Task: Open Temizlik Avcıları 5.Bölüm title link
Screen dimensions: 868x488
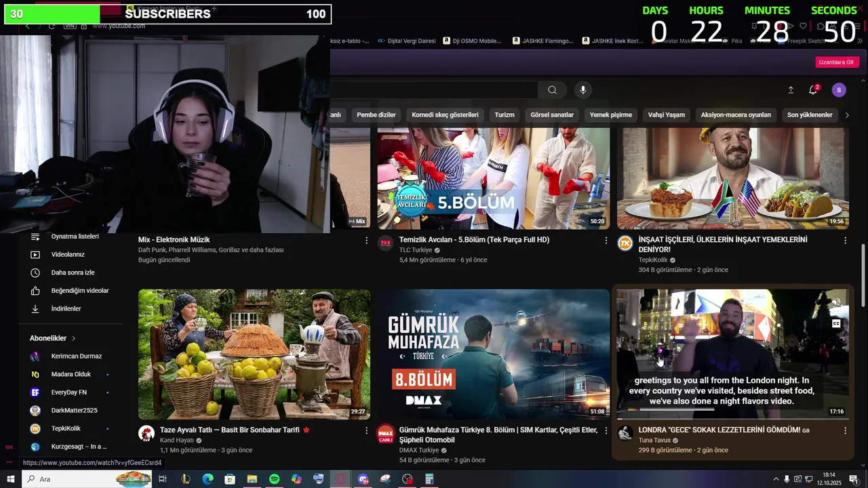Action: point(474,240)
